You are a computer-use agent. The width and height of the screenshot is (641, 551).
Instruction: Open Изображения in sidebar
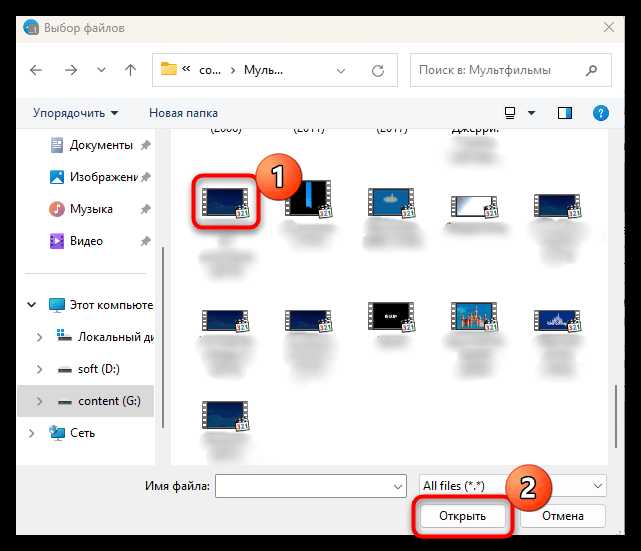pyautogui.click(x=94, y=177)
